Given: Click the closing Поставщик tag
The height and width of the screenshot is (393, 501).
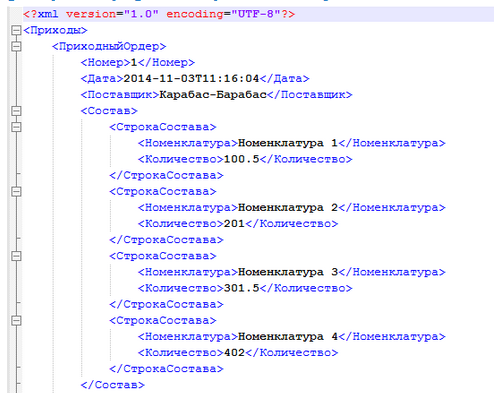Looking at the screenshot, I should point(310,95).
